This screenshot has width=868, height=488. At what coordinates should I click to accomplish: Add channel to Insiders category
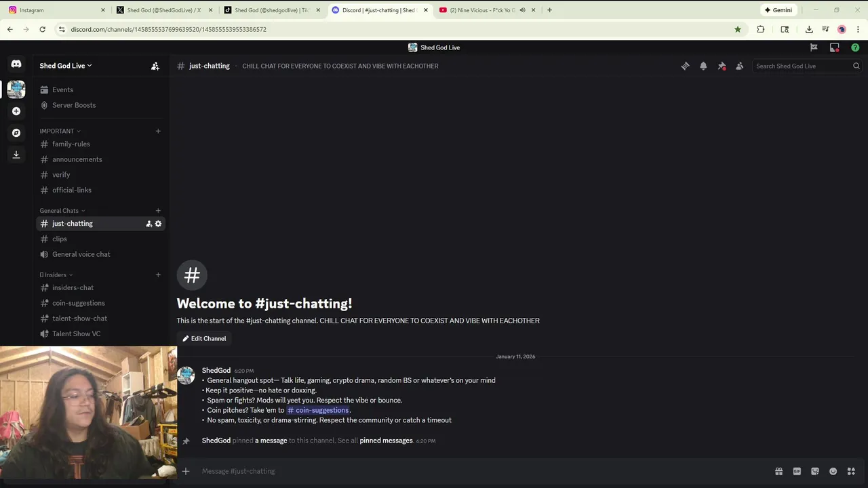(158, 274)
